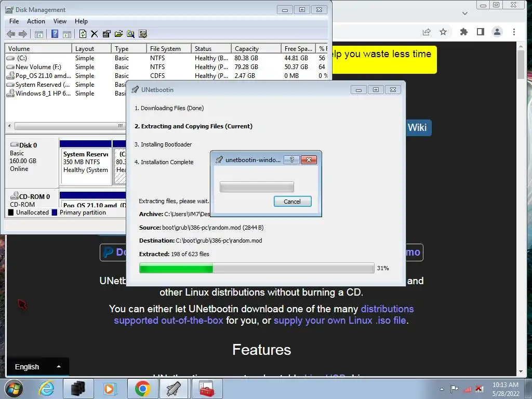
Task: Click Capacity column header
Action: pyautogui.click(x=256, y=48)
